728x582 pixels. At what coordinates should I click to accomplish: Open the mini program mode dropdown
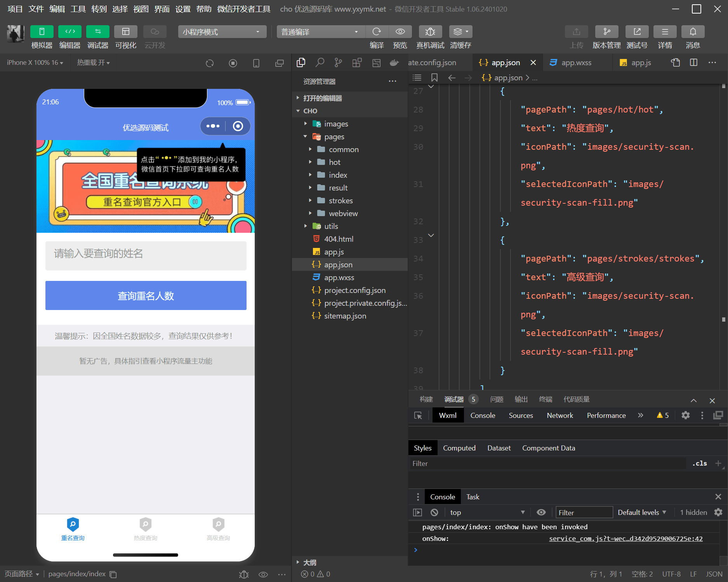pos(222,32)
